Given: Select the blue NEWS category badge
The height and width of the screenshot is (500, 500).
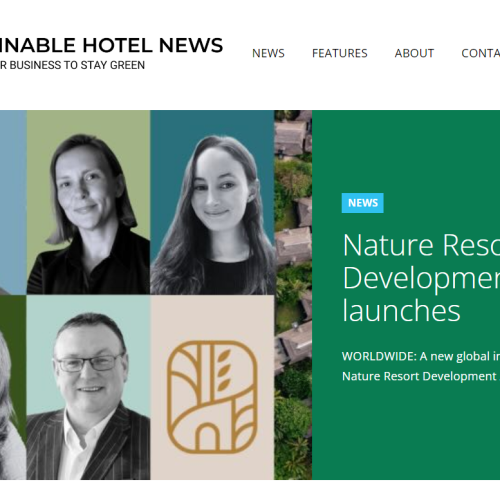Looking at the screenshot, I should point(363,203).
